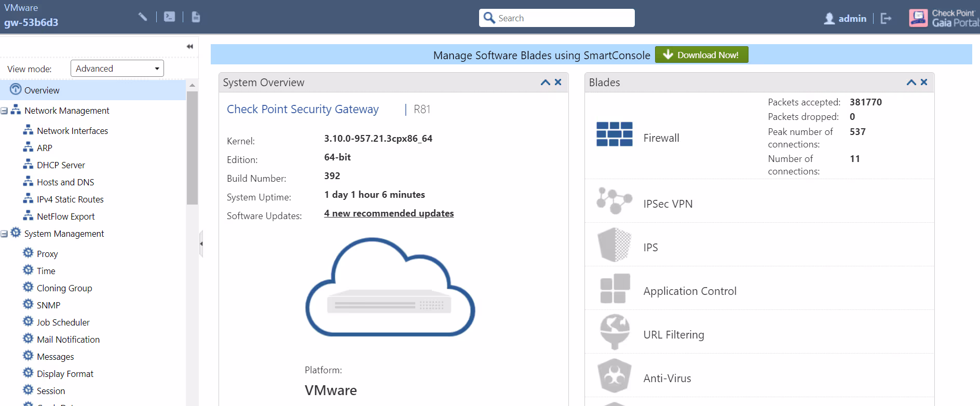Click the Check Point Gaia Portal logo
This screenshot has height=406, width=980.
pyautogui.click(x=944, y=18)
